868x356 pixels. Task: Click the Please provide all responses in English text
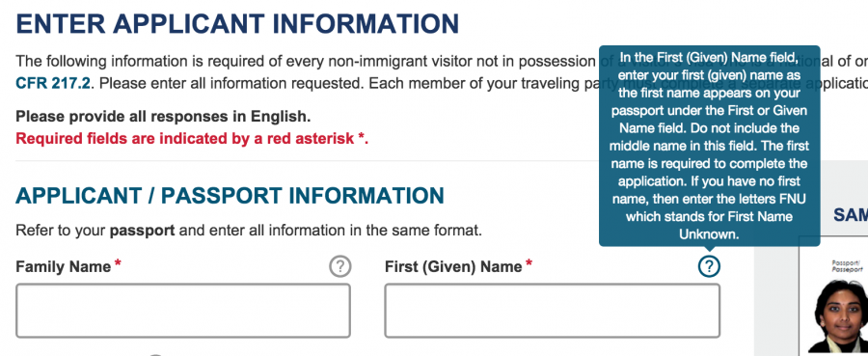163,117
